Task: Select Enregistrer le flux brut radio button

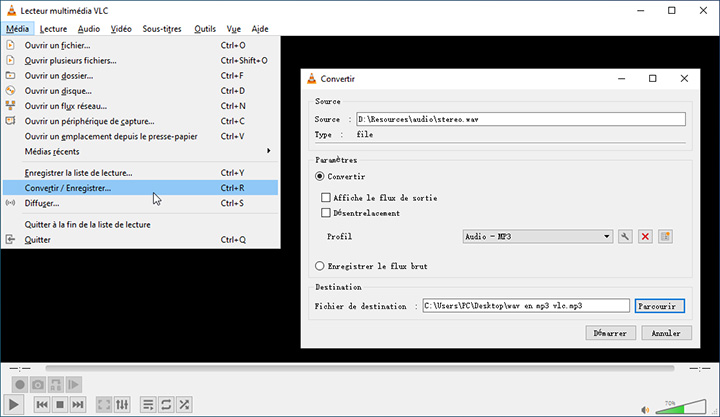Action: pyautogui.click(x=320, y=266)
